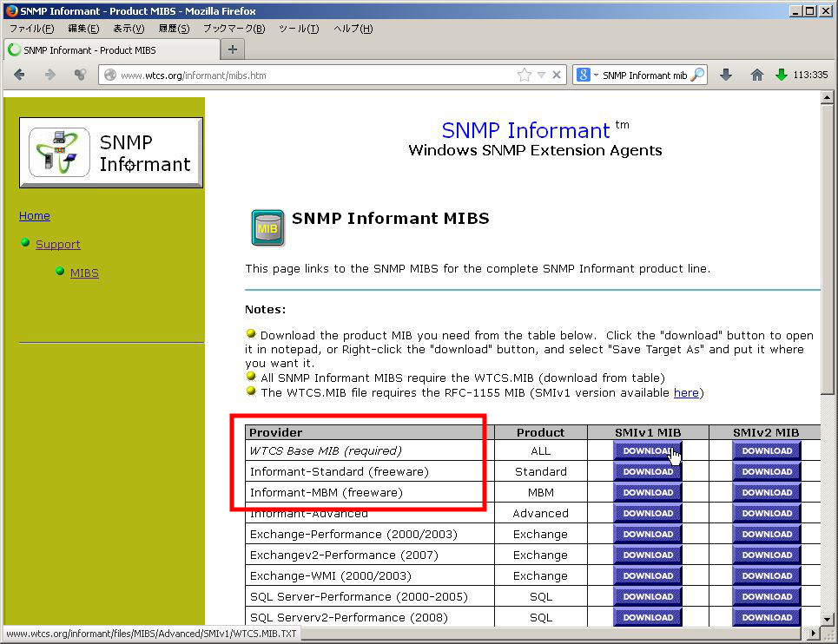Click the vertical scrollbar up arrow
Screen dimensions: 838x644
[827, 97]
